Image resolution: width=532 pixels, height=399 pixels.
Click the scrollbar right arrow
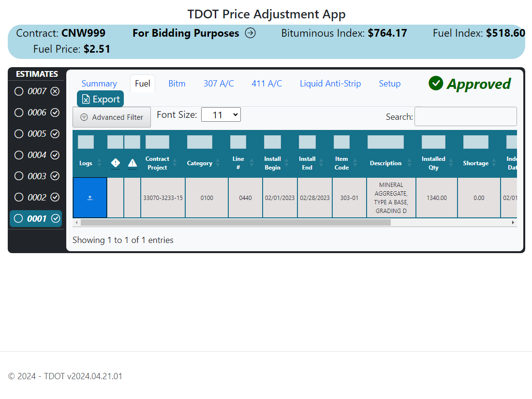513,222
